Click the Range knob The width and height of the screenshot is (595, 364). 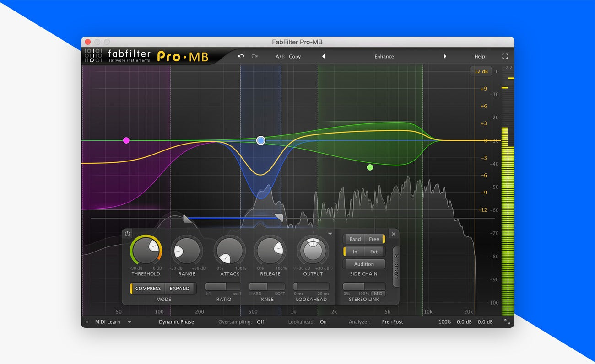click(x=187, y=251)
